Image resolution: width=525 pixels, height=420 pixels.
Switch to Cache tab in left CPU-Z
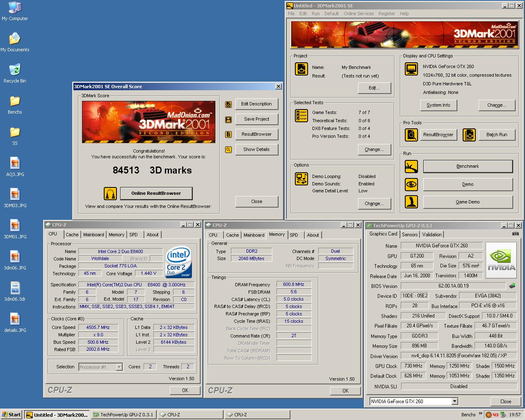click(x=72, y=235)
